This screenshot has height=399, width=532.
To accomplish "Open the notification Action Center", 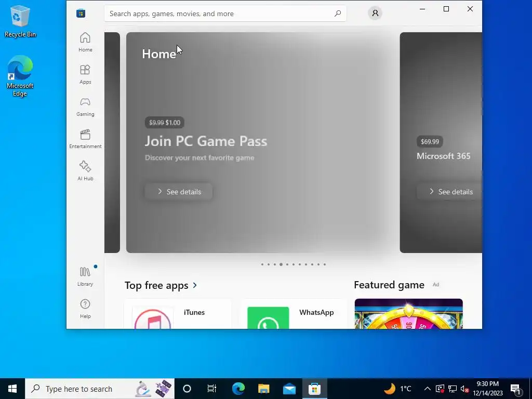I will tap(515, 389).
